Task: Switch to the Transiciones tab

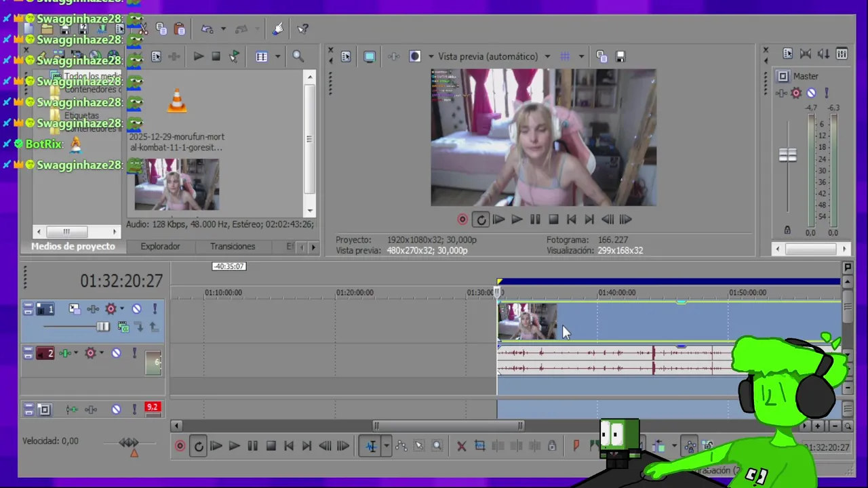Action: click(233, 247)
